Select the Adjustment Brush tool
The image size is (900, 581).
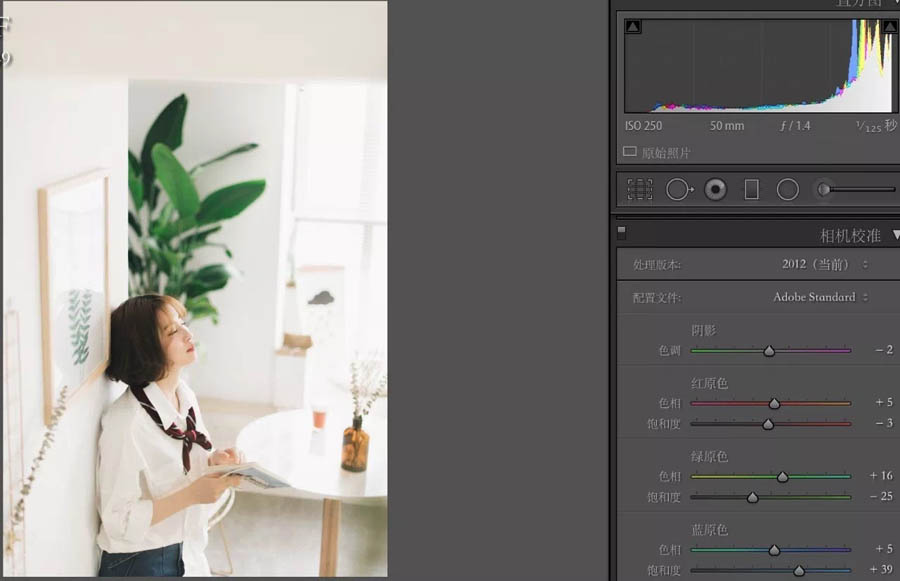pos(855,189)
